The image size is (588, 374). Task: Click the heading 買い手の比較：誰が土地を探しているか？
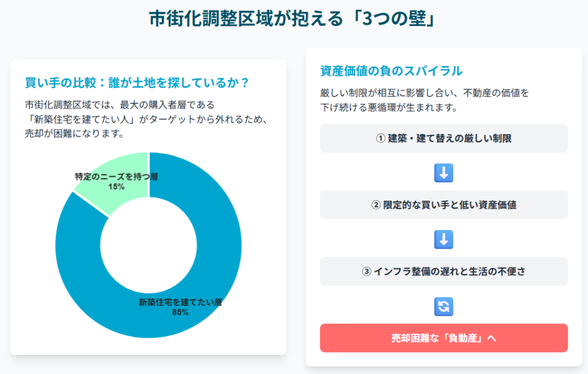tap(137, 83)
